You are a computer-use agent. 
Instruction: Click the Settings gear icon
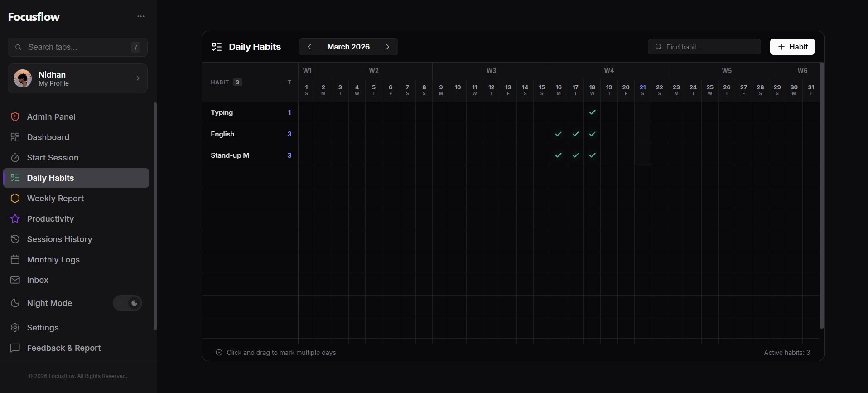tap(15, 328)
